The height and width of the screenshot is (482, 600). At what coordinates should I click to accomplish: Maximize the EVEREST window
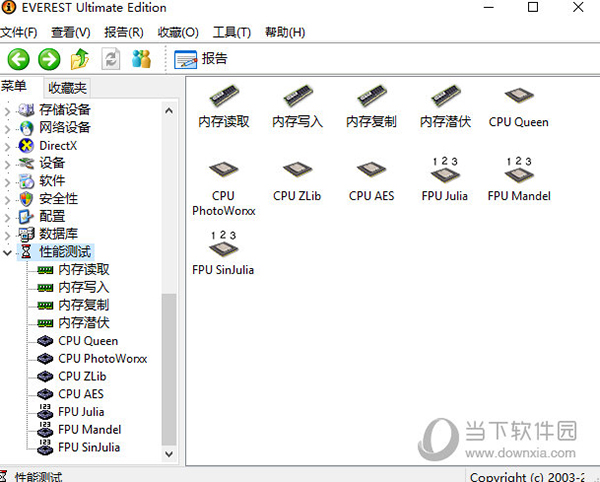[x=533, y=7]
